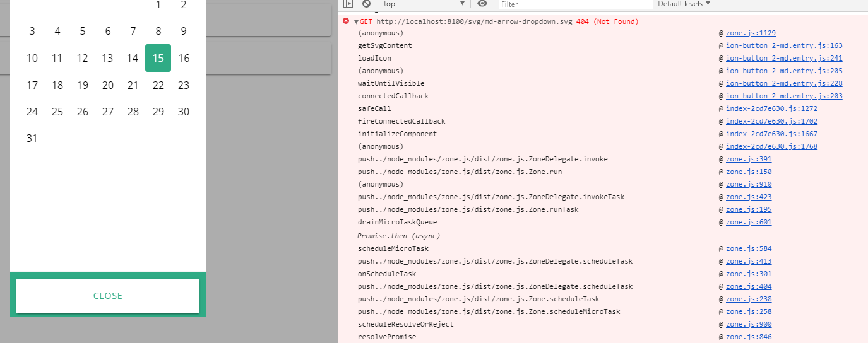
Task: Open source link zone.js:423
Action: point(749,197)
